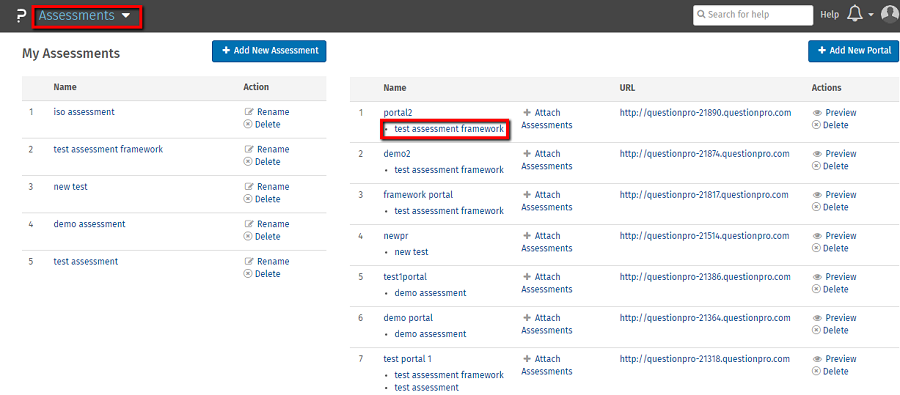
Task: Delete the framework portal
Action: tap(830, 207)
